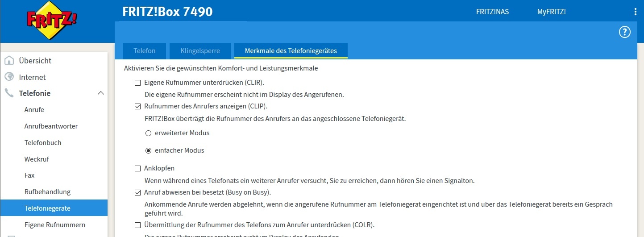Select Merkmale des Telefoniegerätes tab
Viewport: 644px width, 237px height.
click(x=291, y=51)
